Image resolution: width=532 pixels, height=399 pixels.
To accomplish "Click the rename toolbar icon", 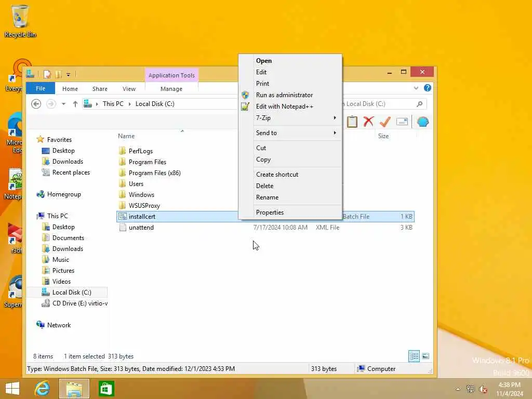I will click(x=402, y=122).
